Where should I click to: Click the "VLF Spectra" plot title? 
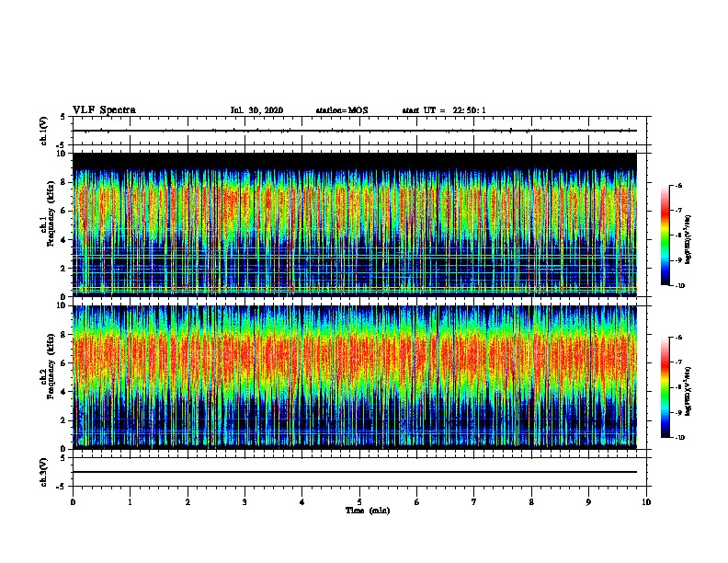pyautogui.click(x=104, y=110)
